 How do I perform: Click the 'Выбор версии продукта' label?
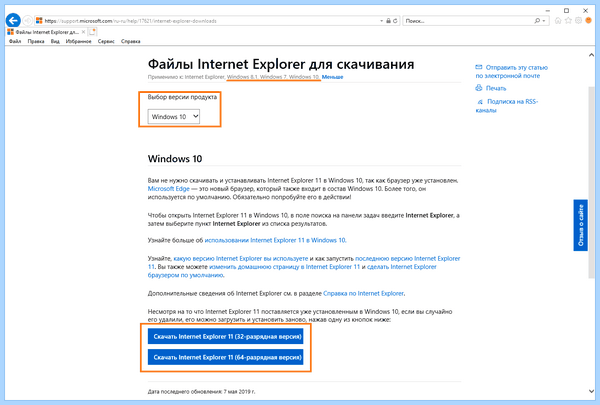tap(182, 97)
